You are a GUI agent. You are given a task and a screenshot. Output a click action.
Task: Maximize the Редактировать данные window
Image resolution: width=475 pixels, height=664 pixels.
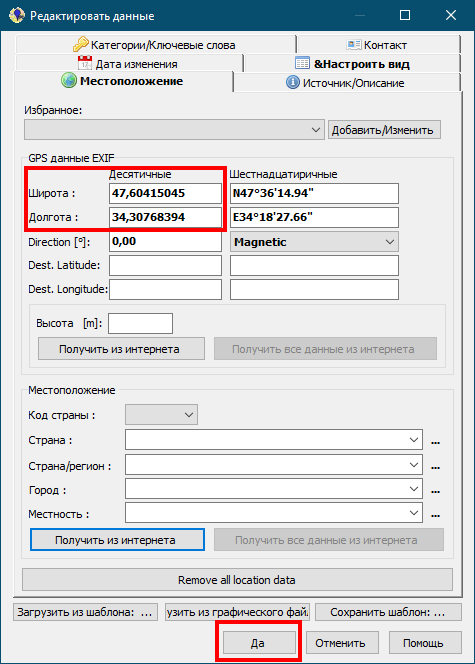[x=405, y=15]
